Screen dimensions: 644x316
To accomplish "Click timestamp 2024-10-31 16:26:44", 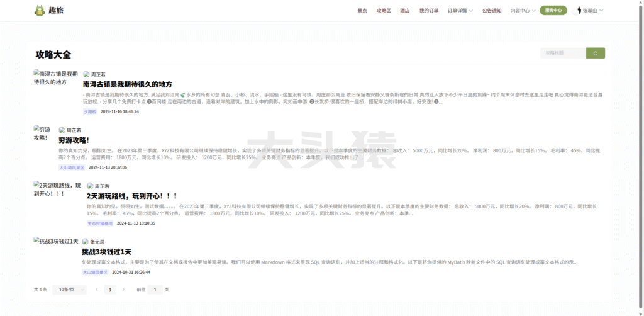I will coord(131,272).
